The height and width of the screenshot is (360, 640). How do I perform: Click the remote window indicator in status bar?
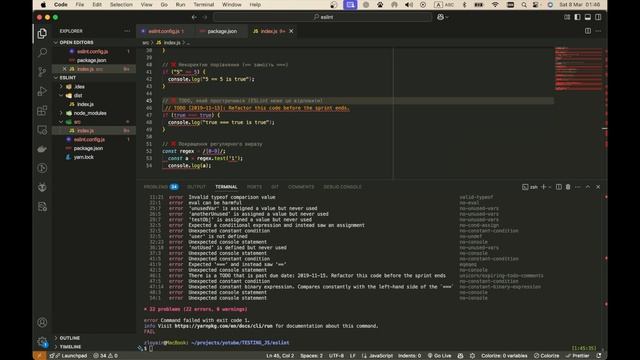[x=39, y=356]
